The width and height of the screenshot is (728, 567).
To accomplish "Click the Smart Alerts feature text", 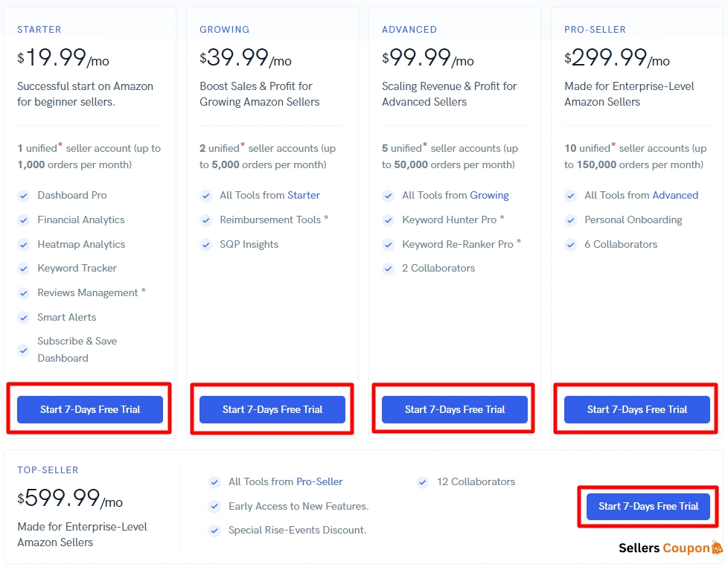I will click(67, 318).
